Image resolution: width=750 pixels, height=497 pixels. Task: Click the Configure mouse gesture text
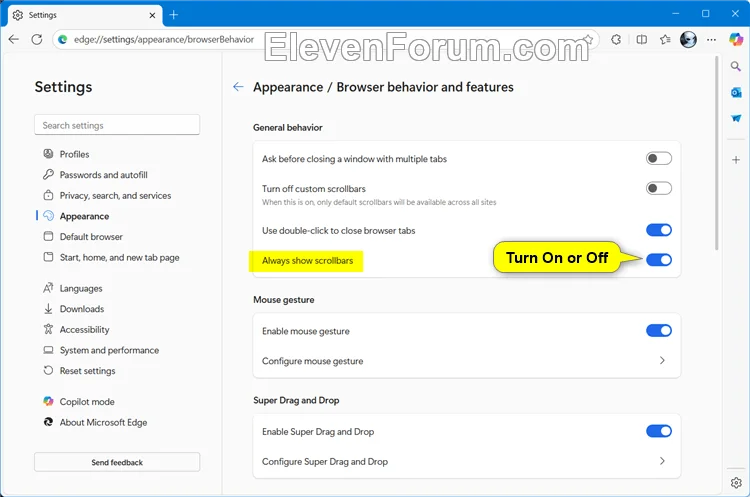click(x=312, y=361)
